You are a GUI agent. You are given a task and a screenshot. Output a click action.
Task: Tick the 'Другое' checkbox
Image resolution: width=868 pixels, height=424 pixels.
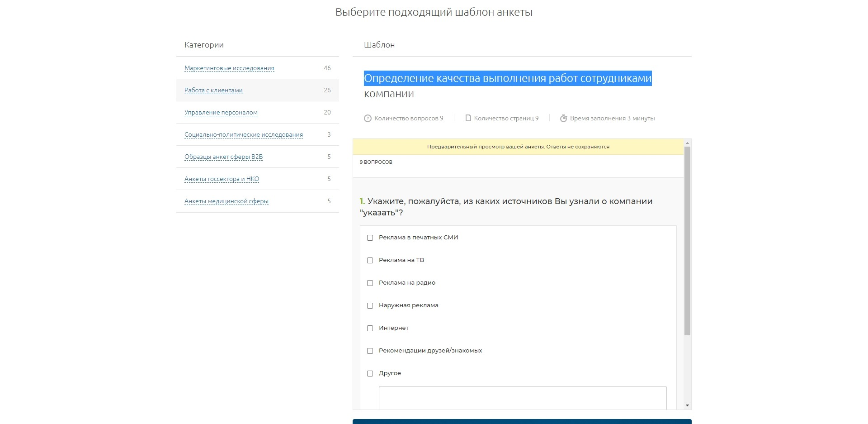pyautogui.click(x=370, y=373)
